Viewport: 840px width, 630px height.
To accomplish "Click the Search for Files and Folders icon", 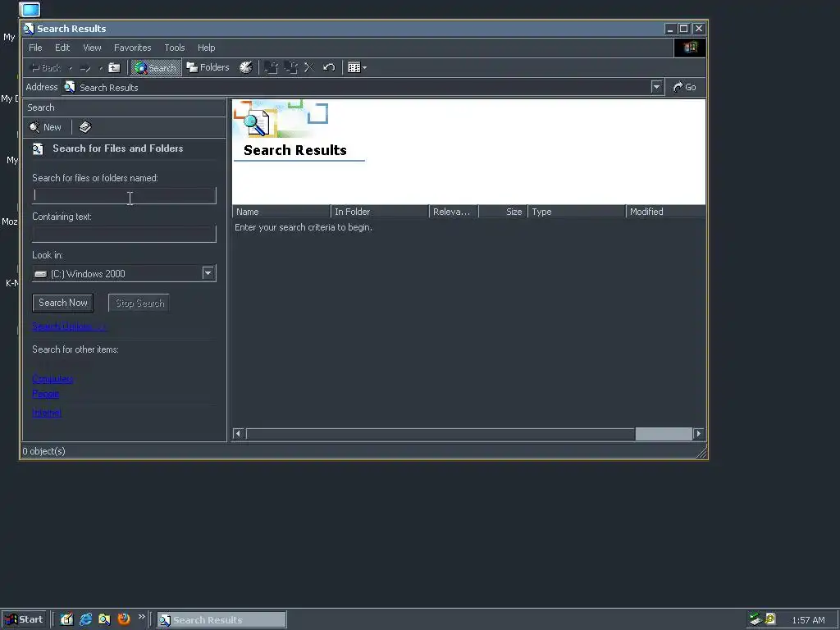I will 38,149.
